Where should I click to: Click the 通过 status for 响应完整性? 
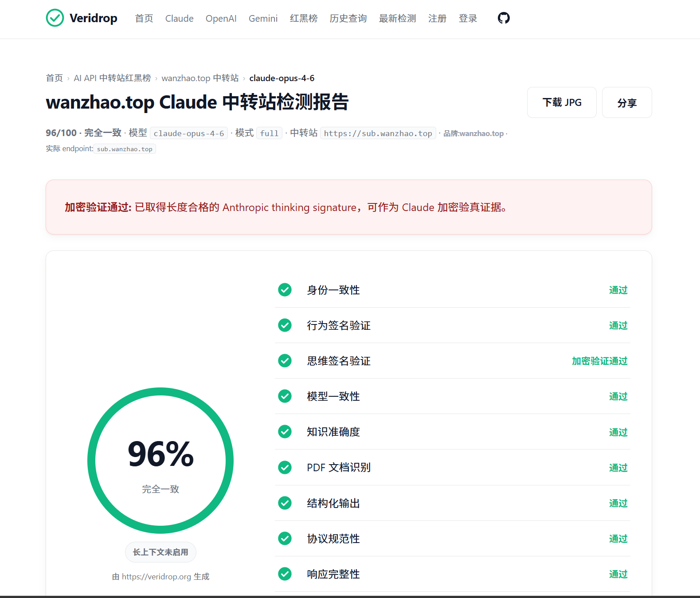click(x=618, y=574)
